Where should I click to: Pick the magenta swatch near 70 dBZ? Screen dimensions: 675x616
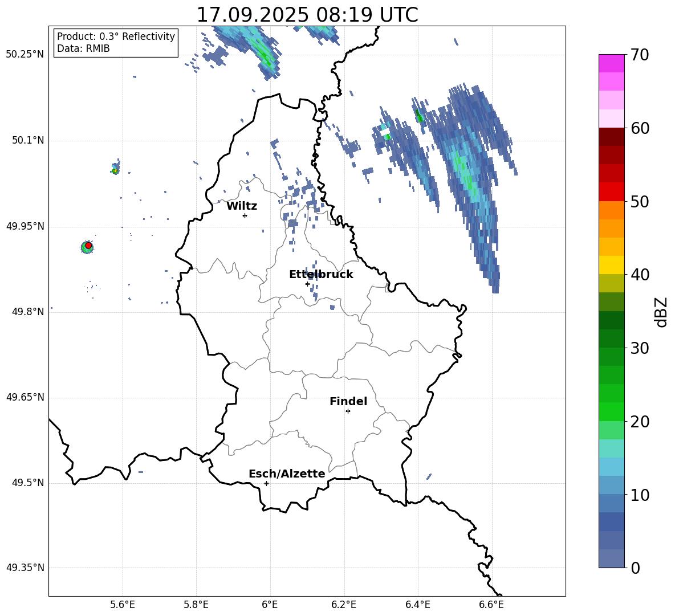pyautogui.click(x=611, y=63)
